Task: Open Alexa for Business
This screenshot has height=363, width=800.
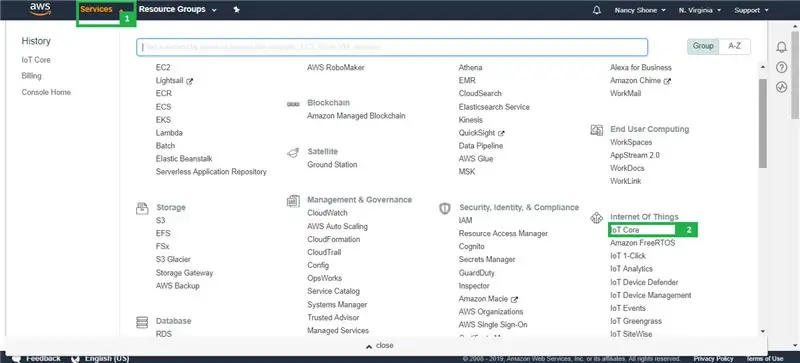Action: [641, 67]
